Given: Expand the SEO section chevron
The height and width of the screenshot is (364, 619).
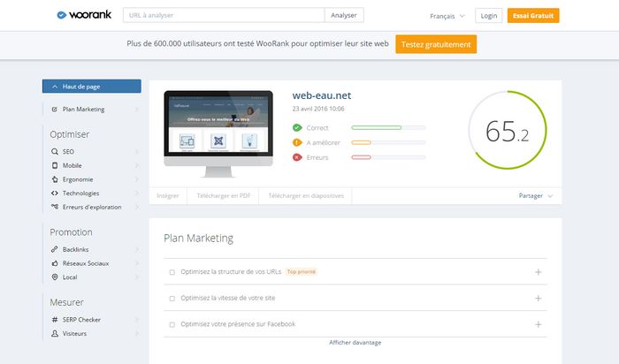Looking at the screenshot, I should [137, 151].
